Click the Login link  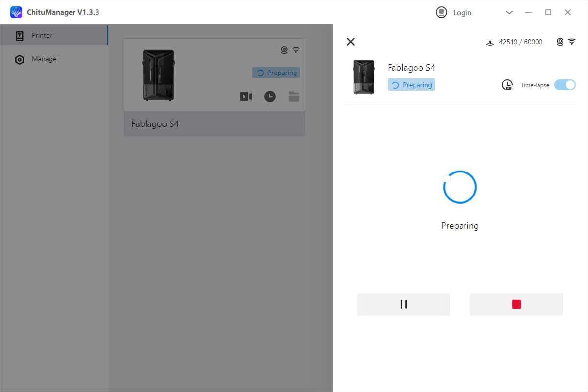click(x=462, y=13)
